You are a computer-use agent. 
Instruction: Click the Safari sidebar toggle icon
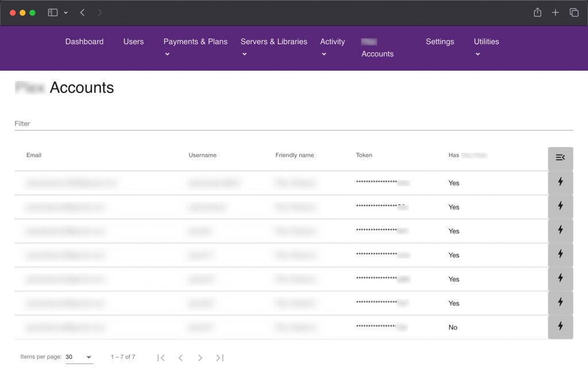(x=53, y=13)
